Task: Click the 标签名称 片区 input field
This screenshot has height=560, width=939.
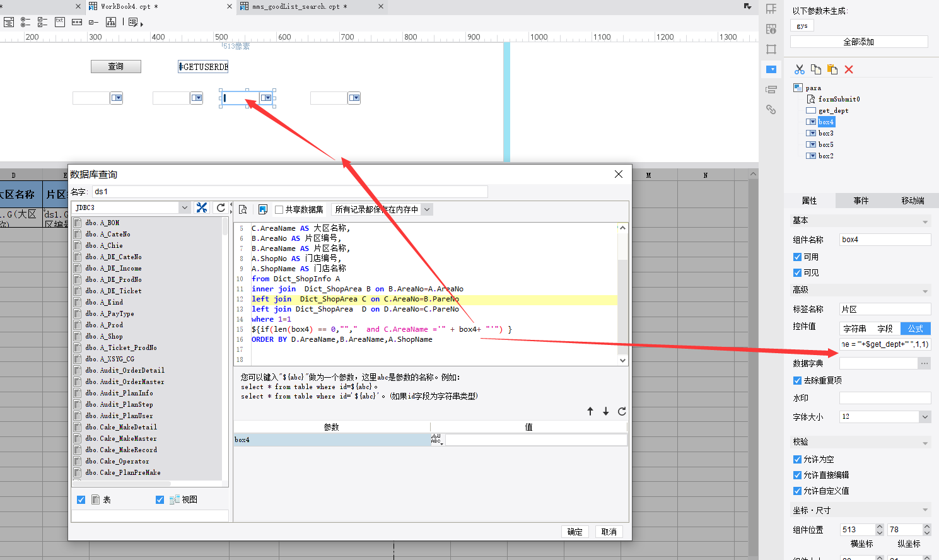Action: point(885,309)
